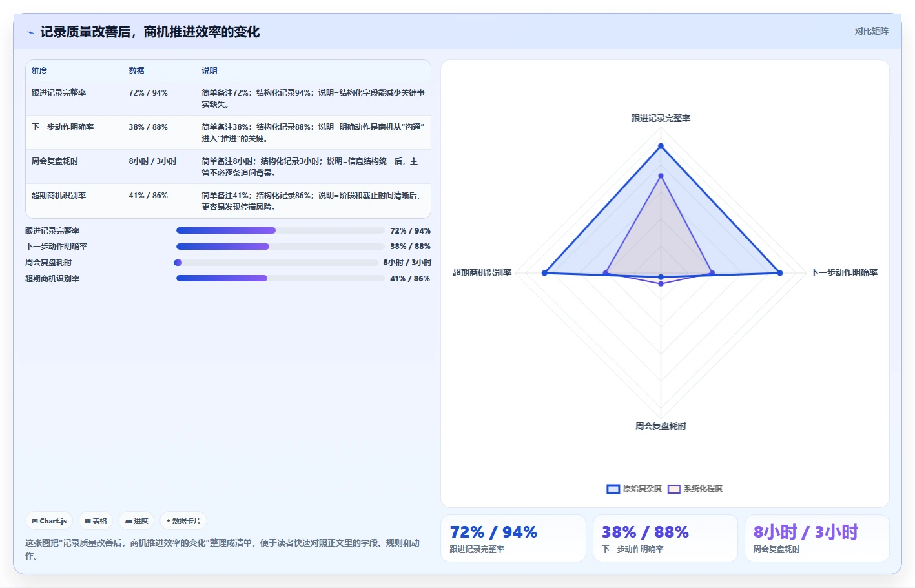Click the 说明 column header

point(209,71)
